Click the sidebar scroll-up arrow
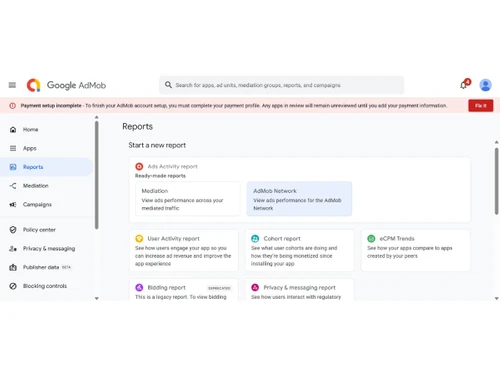 [96, 117]
